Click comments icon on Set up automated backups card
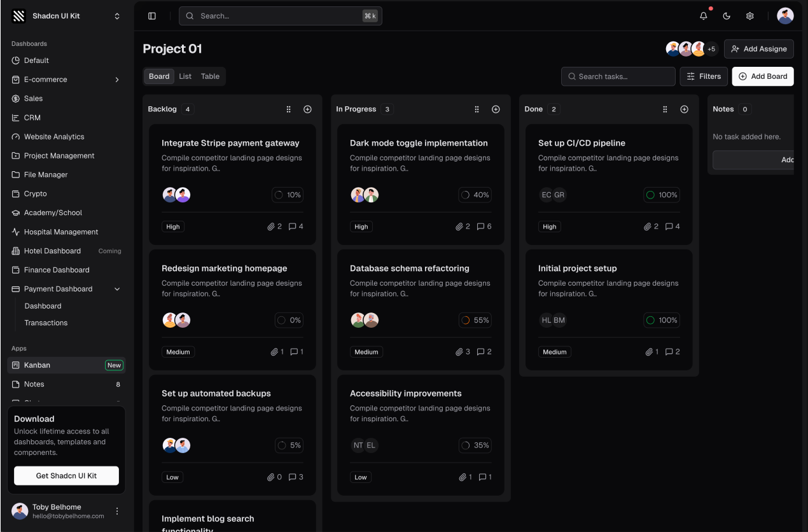 [x=292, y=477]
